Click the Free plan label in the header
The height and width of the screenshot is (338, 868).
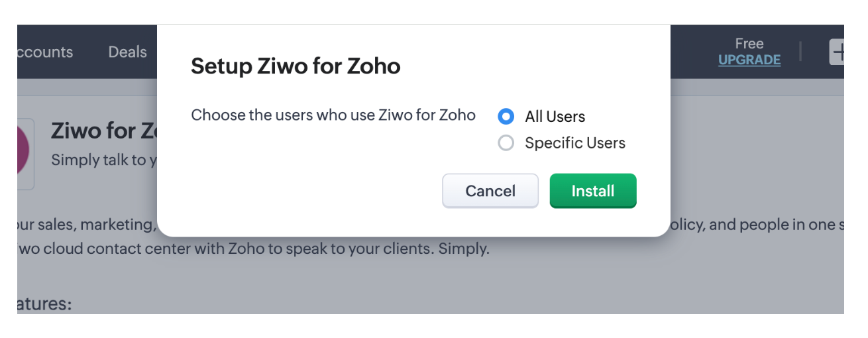coord(749,44)
